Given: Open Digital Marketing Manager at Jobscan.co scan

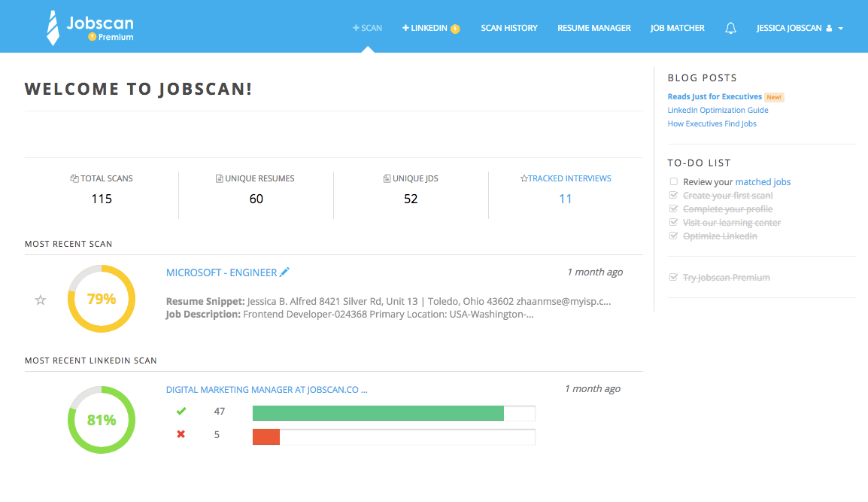Looking at the screenshot, I should [267, 390].
